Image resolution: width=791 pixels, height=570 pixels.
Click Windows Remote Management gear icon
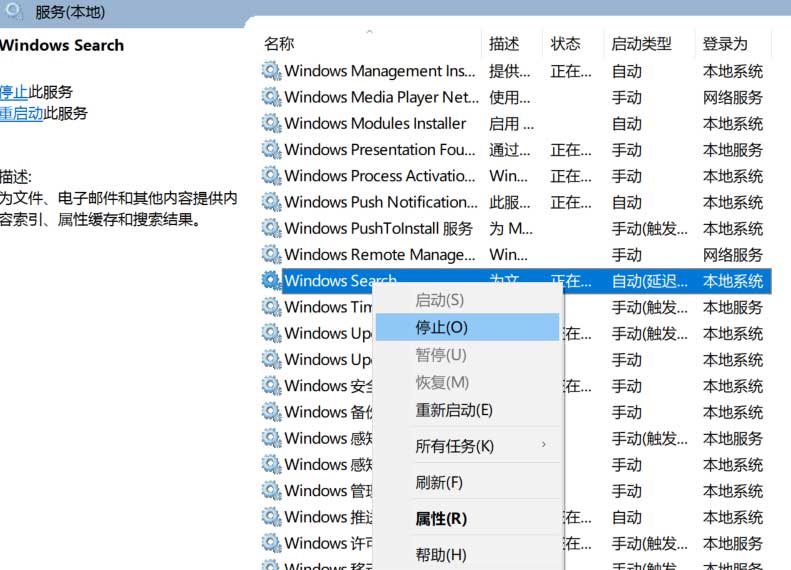tap(271, 255)
